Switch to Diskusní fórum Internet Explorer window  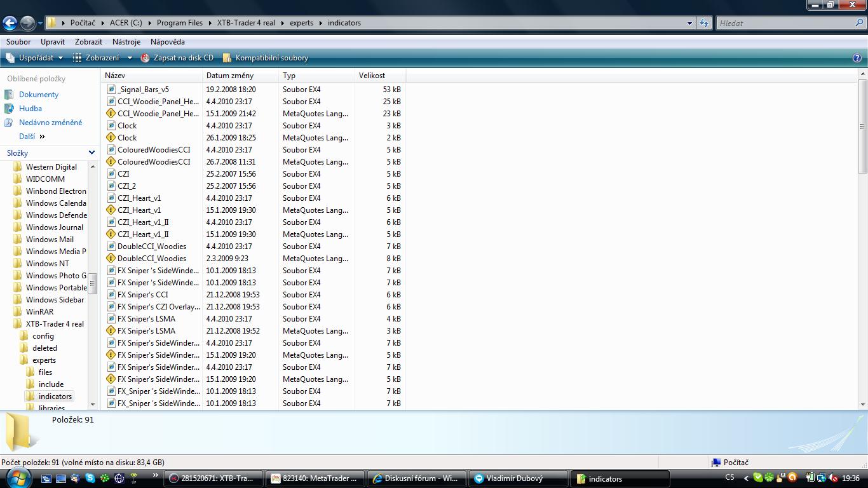(417, 478)
